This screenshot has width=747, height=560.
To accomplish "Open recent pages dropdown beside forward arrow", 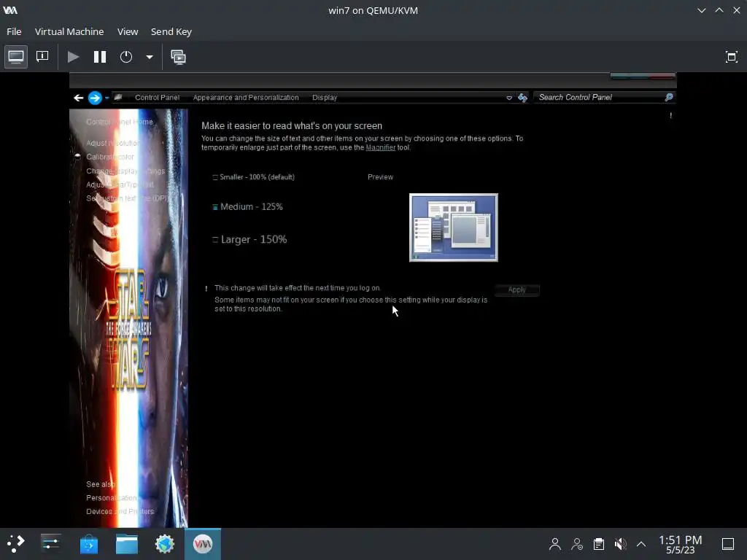I will (107, 98).
